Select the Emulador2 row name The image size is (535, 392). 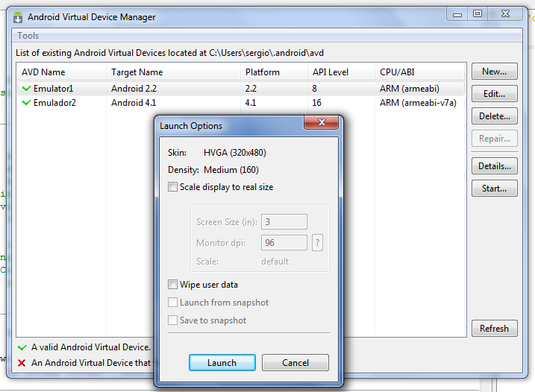coord(54,103)
